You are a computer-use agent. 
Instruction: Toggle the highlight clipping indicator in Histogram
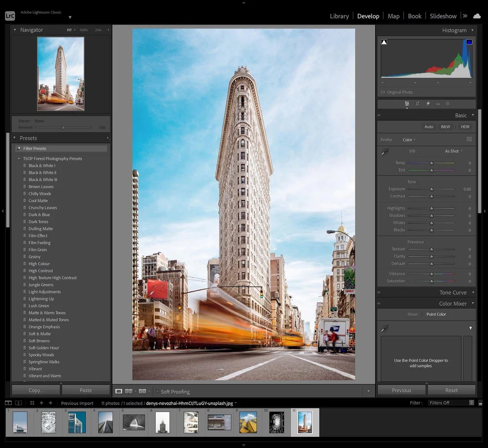(x=469, y=42)
